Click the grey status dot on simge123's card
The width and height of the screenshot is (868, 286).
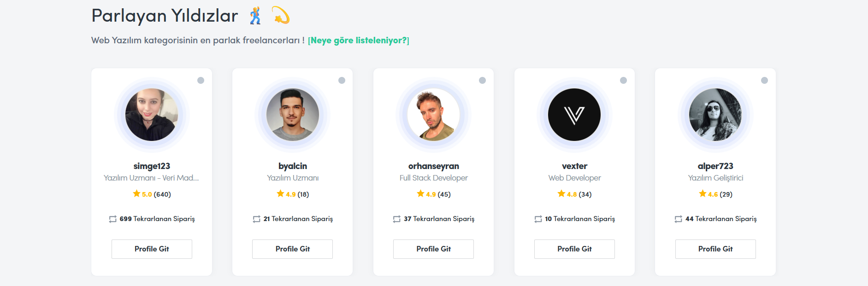click(201, 81)
